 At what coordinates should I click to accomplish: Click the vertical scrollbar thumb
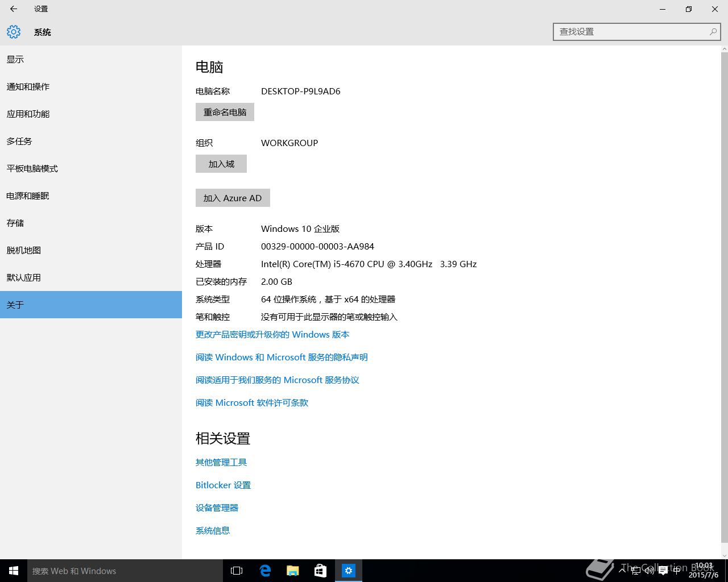coord(725,297)
